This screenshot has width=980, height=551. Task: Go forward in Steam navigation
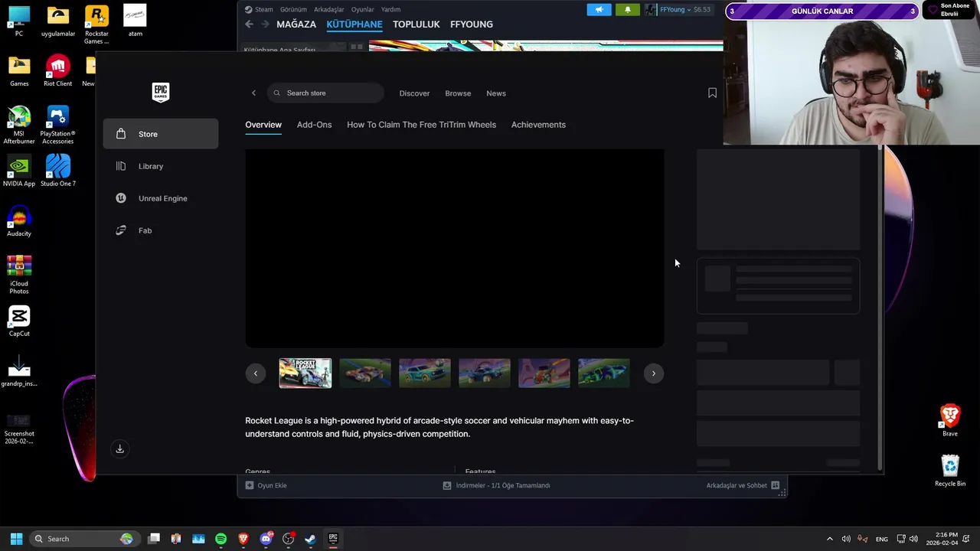(x=265, y=24)
